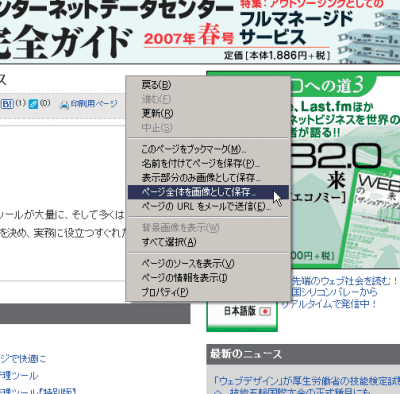Open the 先端のウェブ社会を読む link
Image resolution: width=400 pixels, height=394 pixels.
[x=344, y=281]
